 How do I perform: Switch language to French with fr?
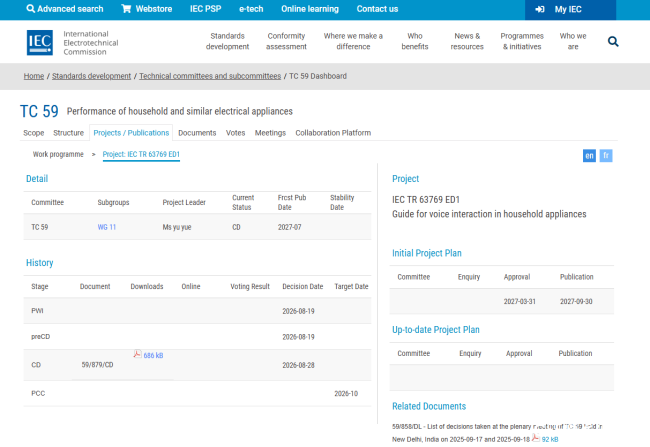606,155
